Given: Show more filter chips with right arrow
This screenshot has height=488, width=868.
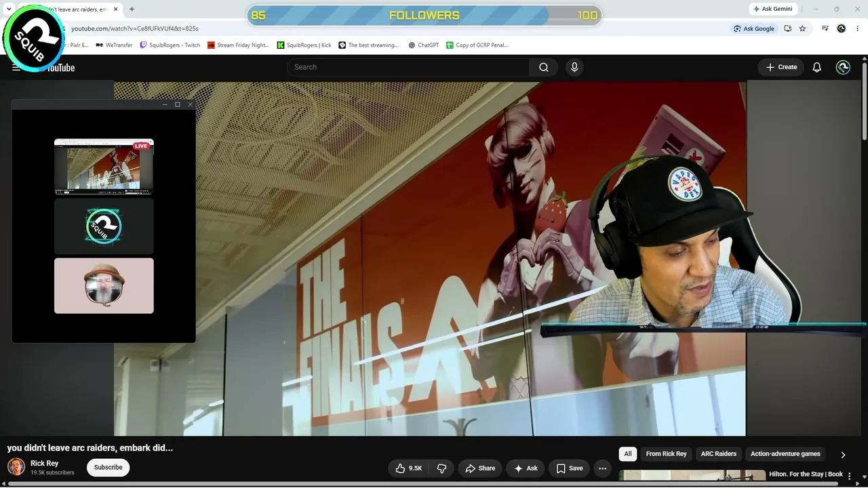Looking at the screenshot, I should coord(843,455).
